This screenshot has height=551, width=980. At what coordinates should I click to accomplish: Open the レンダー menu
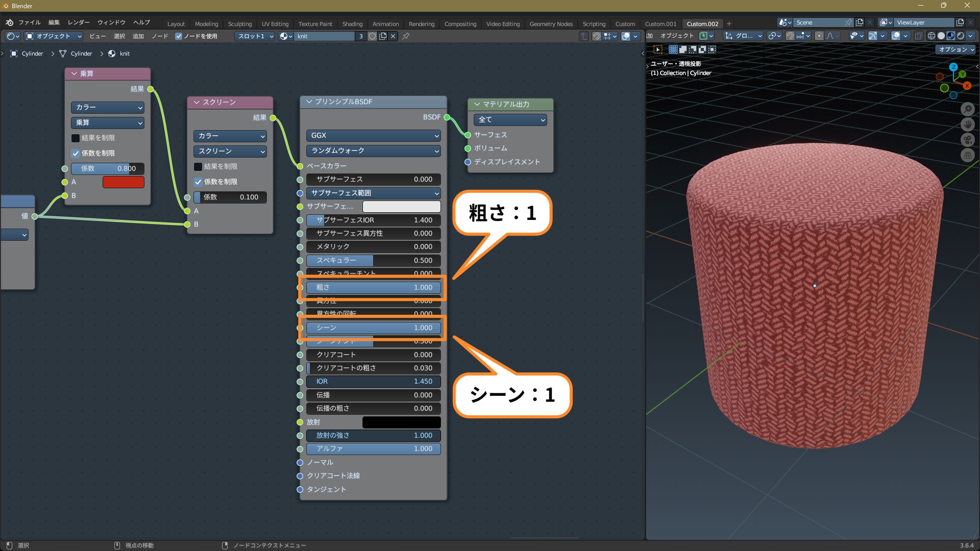79,22
